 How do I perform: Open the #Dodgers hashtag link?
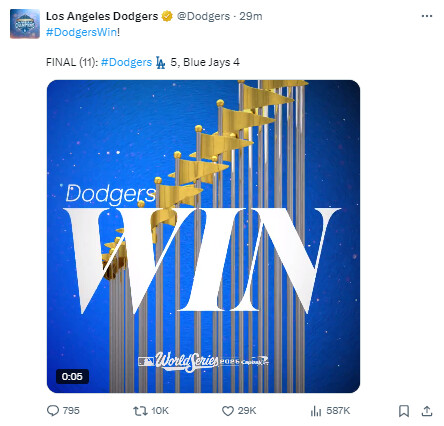(126, 62)
